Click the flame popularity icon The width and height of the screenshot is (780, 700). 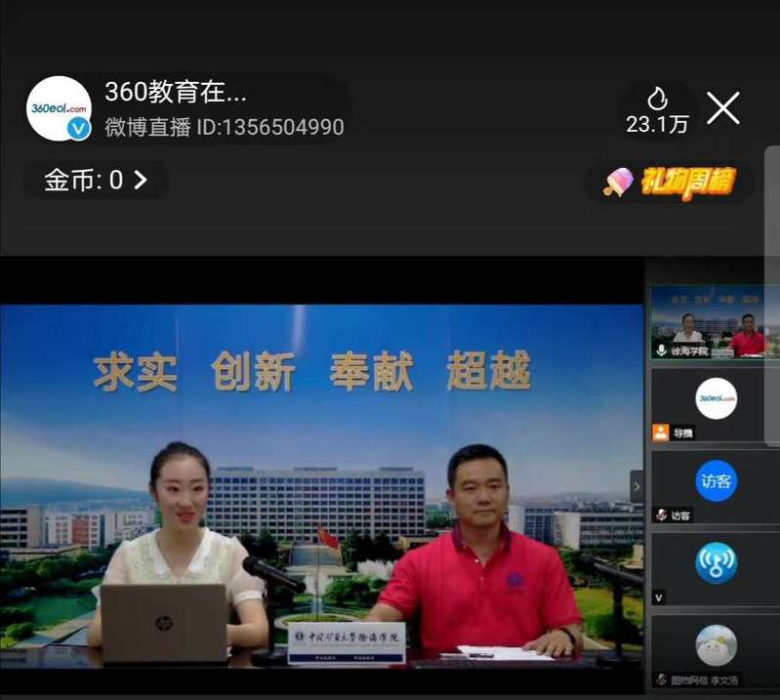tap(657, 98)
